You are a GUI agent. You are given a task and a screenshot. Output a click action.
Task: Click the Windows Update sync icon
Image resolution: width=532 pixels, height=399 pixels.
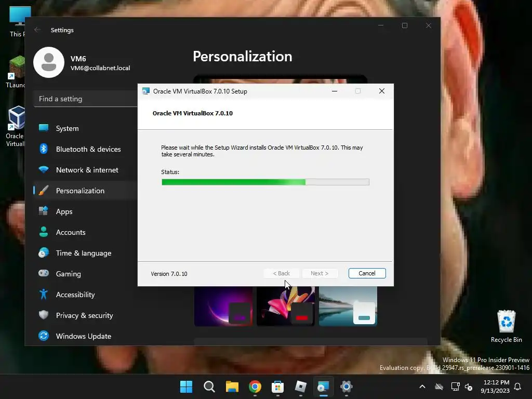click(x=44, y=336)
